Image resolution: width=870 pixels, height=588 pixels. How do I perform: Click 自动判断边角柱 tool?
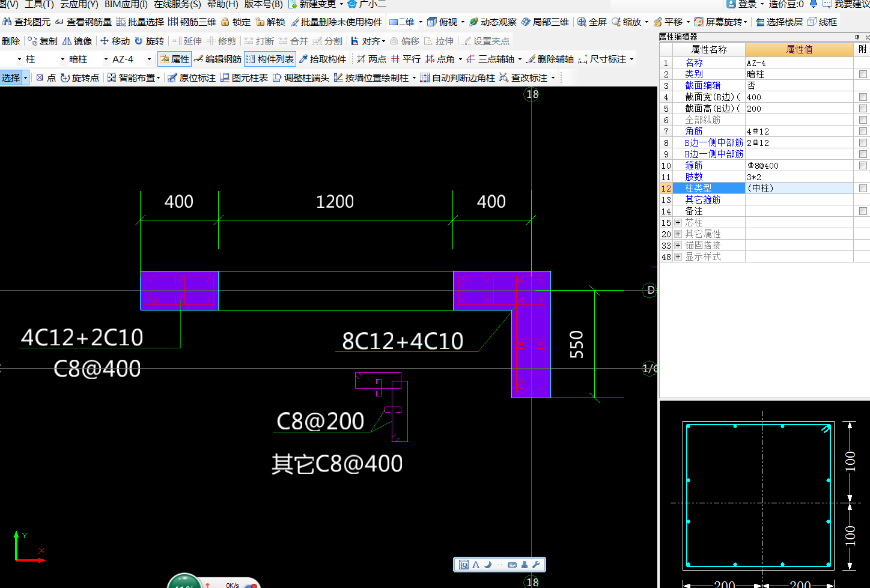tap(458, 77)
